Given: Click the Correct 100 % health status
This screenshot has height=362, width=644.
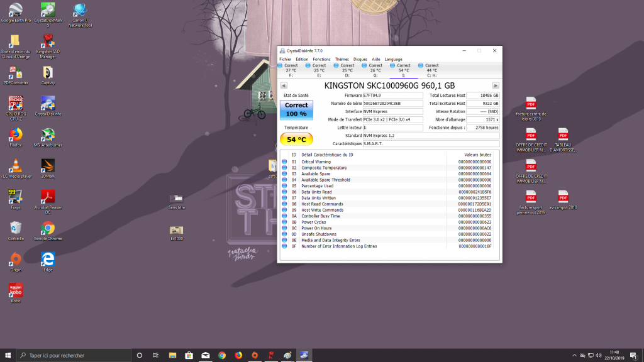Looking at the screenshot, I should point(296,109).
